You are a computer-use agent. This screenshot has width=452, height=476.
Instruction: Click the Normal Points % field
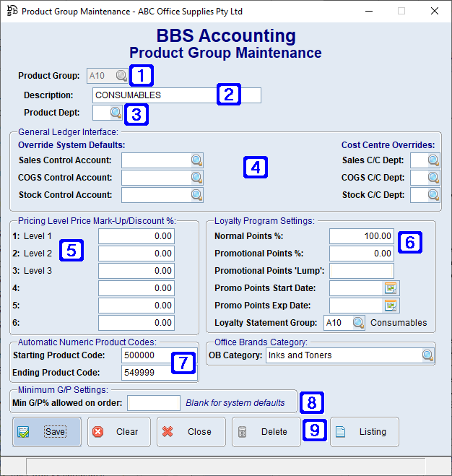(x=362, y=236)
